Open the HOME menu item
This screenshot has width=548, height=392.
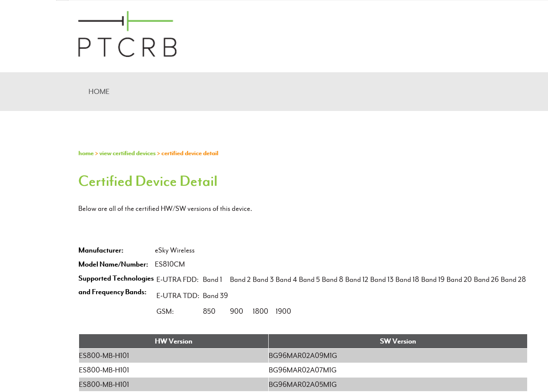99,92
